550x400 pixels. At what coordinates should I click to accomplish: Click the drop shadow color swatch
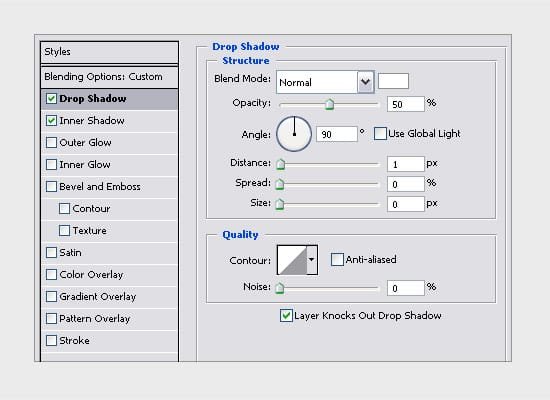393,81
